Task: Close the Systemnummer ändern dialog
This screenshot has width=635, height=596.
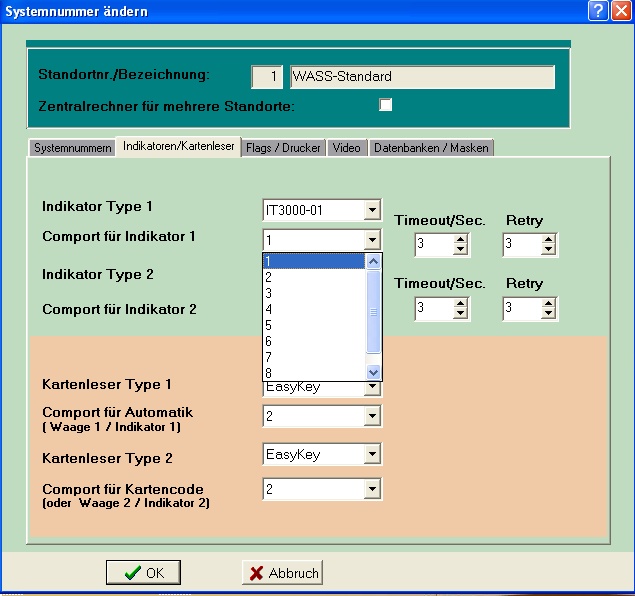Action: [x=620, y=11]
